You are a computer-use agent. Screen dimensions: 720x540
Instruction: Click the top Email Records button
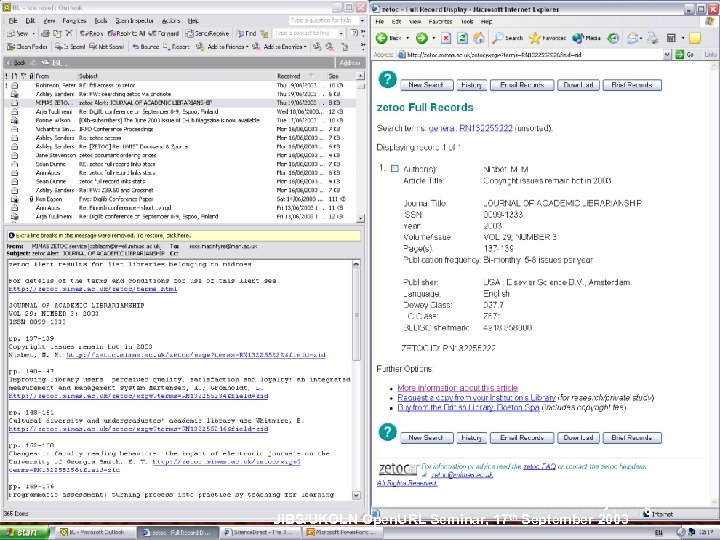point(522,85)
